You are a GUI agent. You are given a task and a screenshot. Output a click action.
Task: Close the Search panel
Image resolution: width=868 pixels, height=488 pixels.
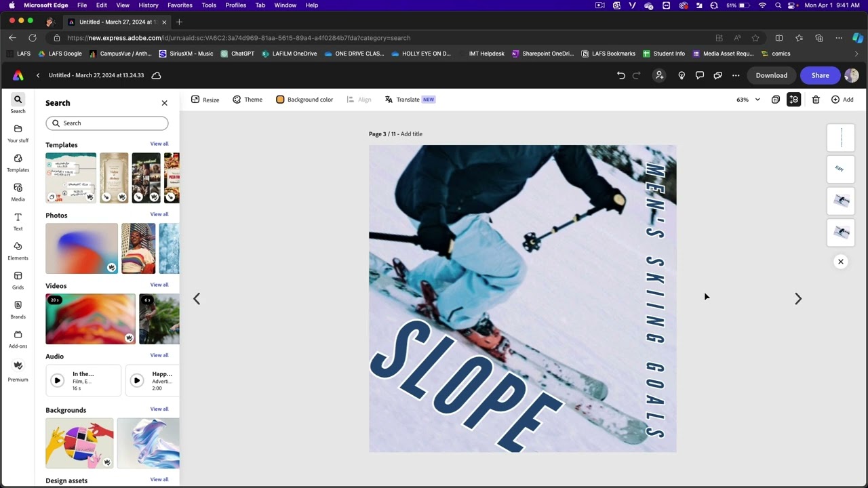[164, 103]
